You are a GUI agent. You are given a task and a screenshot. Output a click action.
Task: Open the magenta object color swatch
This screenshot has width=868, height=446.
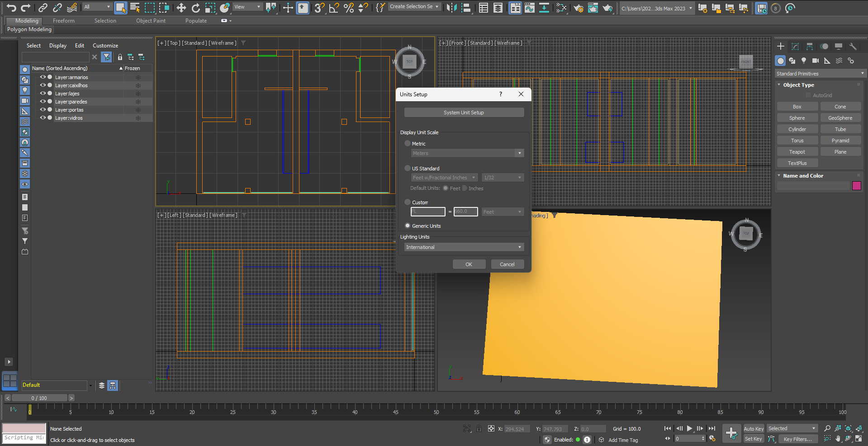pos(856,186)
